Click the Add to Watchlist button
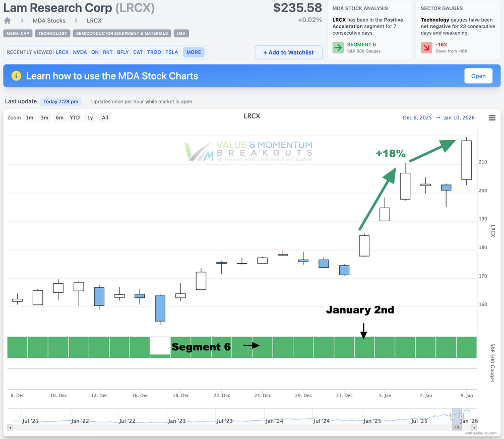The image size is (504, 439). (288, 52)
